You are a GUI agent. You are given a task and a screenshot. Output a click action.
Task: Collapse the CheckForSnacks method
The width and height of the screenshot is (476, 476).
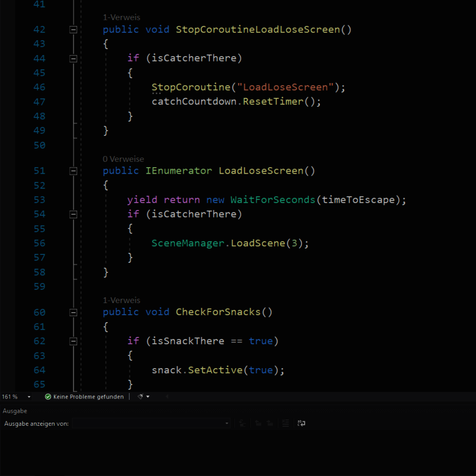[73, 312]
